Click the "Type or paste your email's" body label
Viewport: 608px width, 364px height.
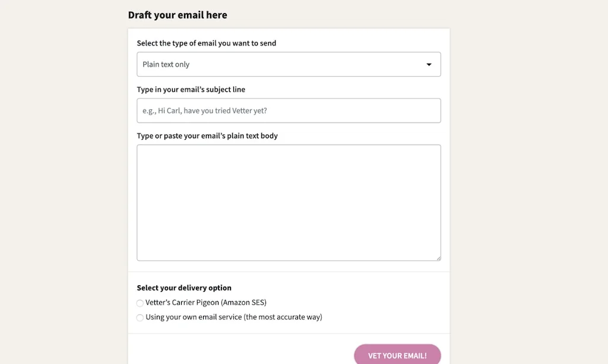pos(207,136)
